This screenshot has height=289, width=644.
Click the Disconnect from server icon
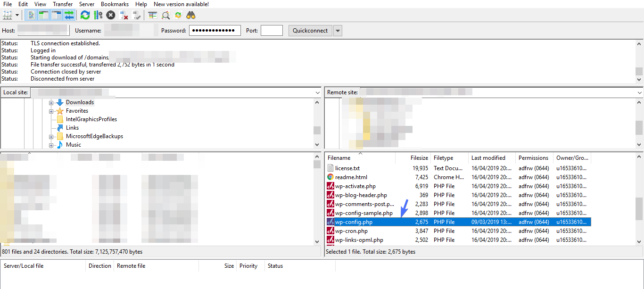click(x=124, y=15)
